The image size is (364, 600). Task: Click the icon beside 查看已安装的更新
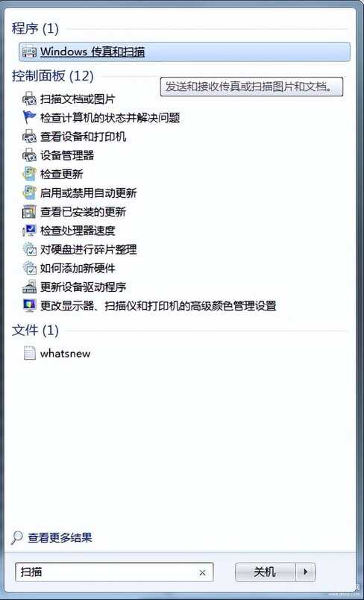click(29, 211)
